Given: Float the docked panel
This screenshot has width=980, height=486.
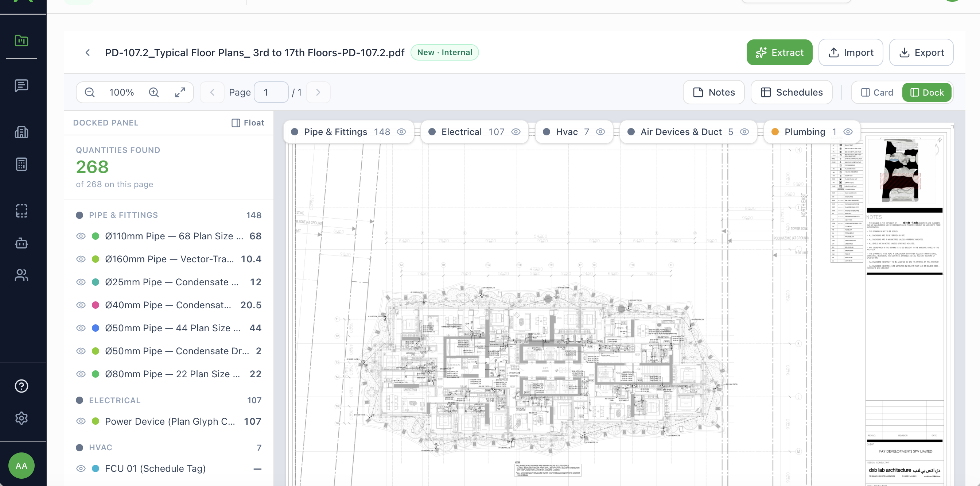Looking at the screenshot, I should coord(248,123).
